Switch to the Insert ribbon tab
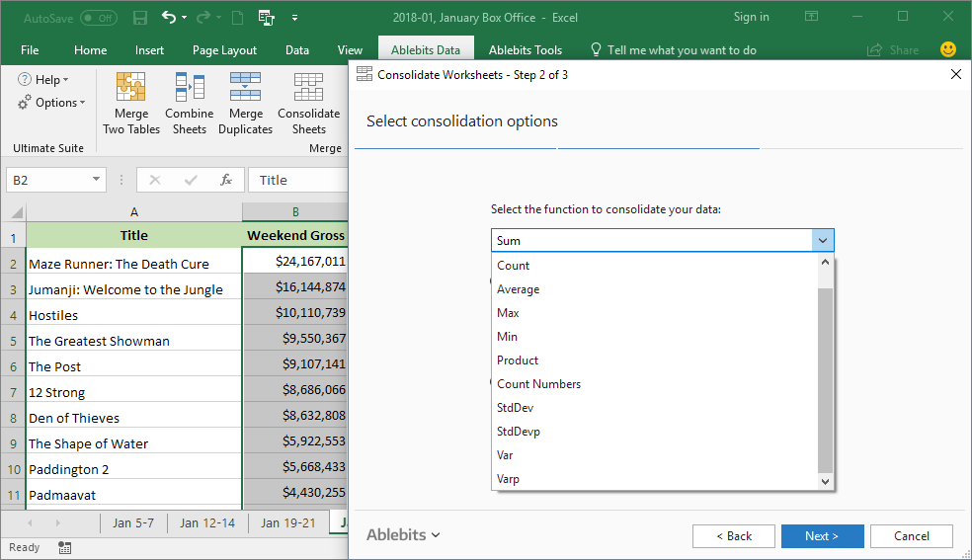The image size is (972, 560). coord(149,50)
